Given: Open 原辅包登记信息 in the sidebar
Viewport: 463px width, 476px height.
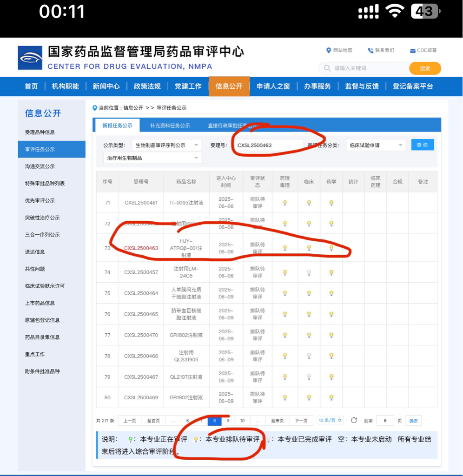Looking at the screenshot, I should coord(42,320).
